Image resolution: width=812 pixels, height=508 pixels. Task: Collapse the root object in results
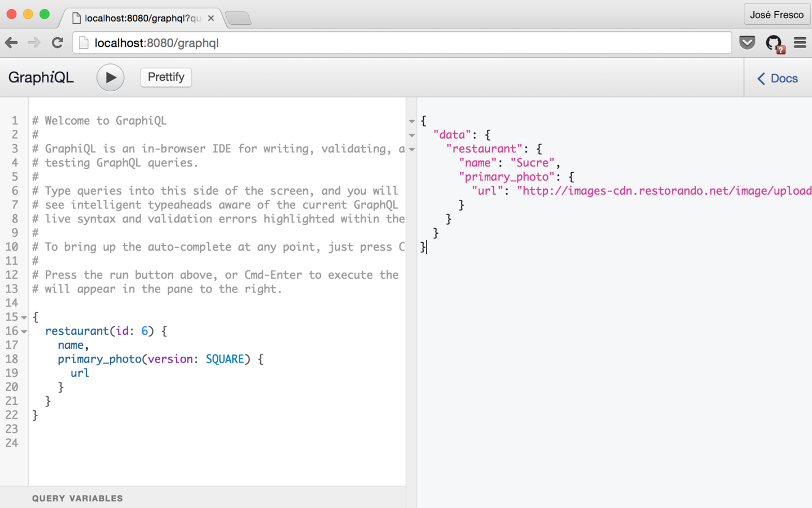(x=412, y=121)
